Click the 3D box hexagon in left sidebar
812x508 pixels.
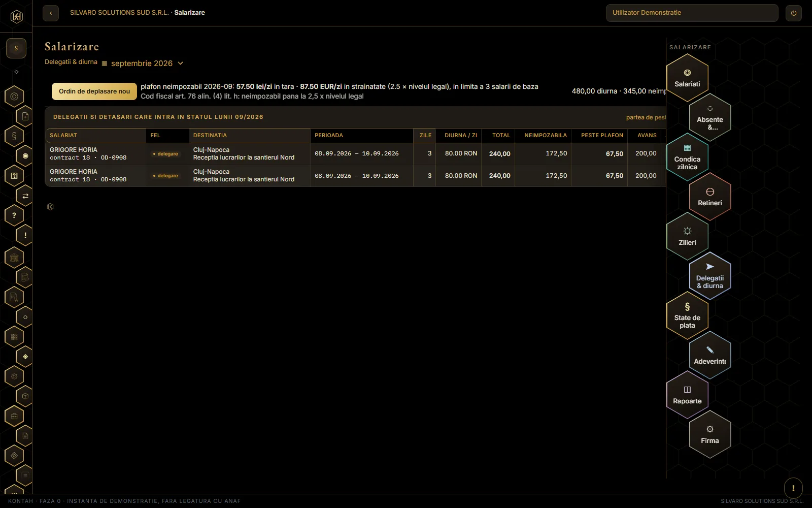[x=25, y=396]
